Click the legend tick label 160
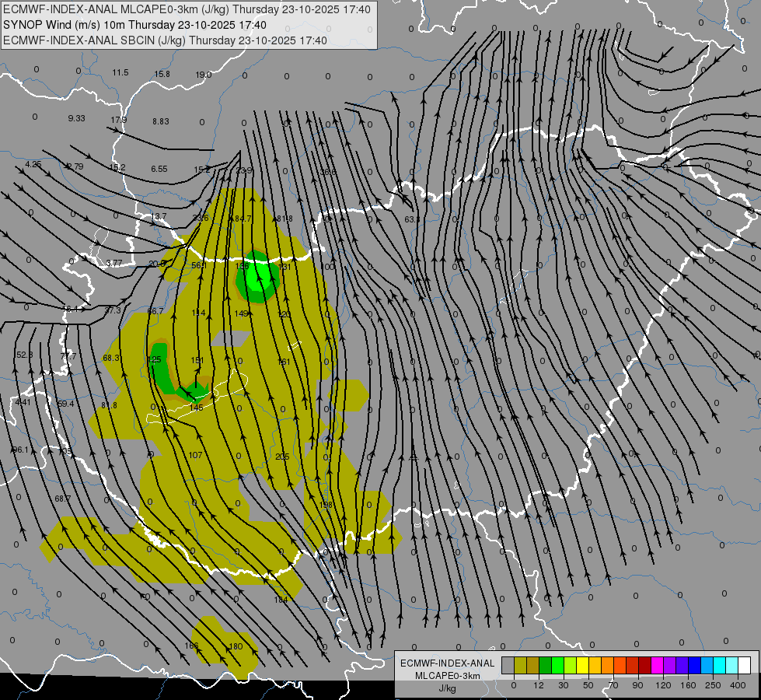Screen dimensions: 761x700 pyautogui.click(x=688, y=685)
